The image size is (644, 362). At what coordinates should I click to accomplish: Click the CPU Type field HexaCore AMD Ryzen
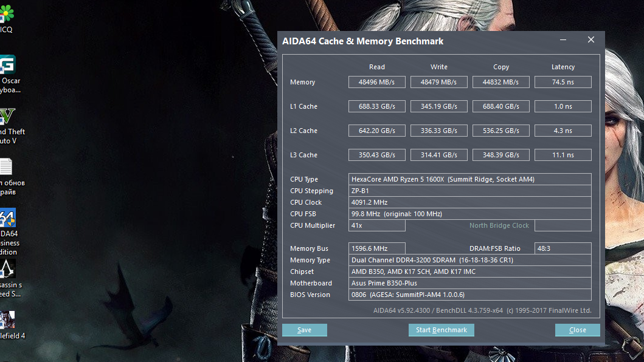point(470,179)
